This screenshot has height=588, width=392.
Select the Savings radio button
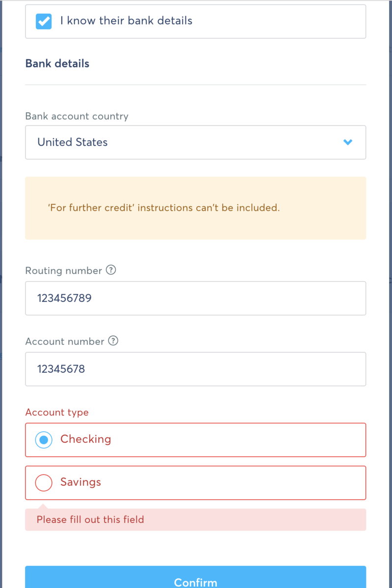44,483
